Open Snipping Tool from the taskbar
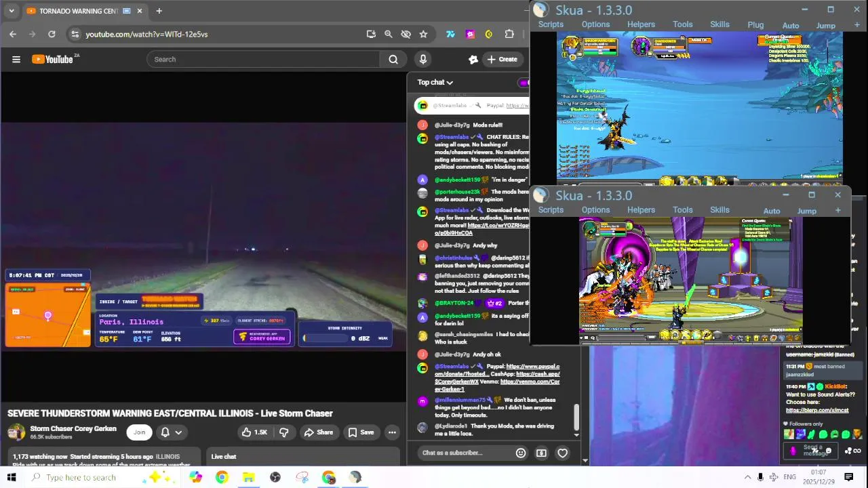The image size is (868, 488). click(x=302, y=477)
